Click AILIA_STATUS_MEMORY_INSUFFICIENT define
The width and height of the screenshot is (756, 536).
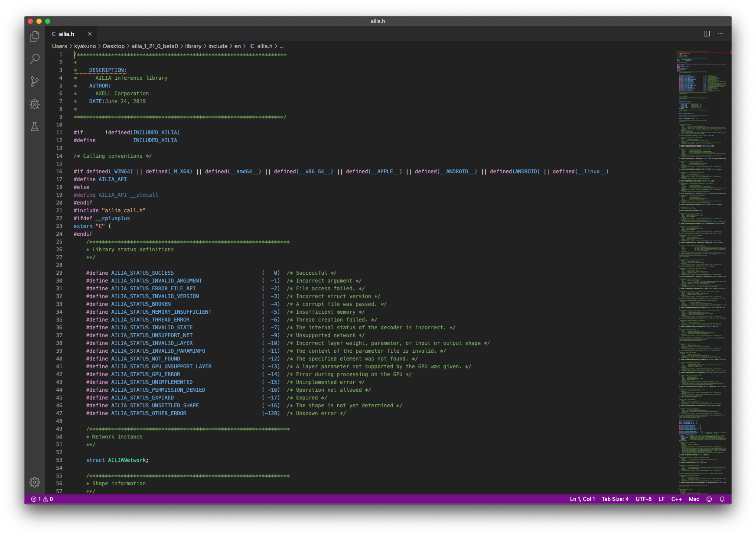[161, 312]
